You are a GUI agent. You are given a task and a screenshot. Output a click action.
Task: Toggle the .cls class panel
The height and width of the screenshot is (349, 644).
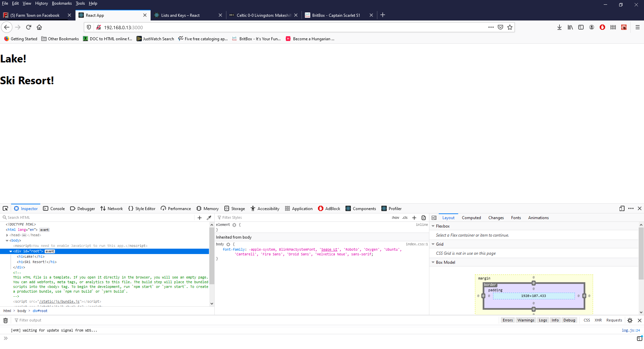coord(405,217)
